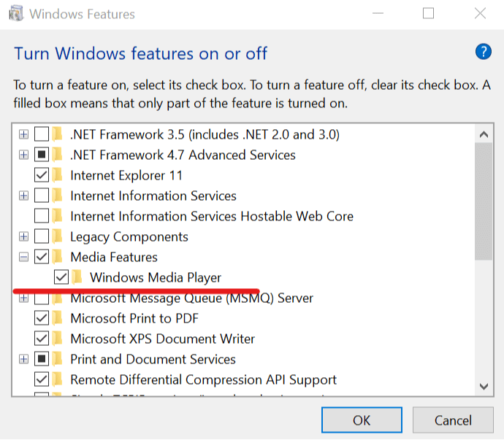Select "Microsoft Message Queue (MSMQ) Server" label
This screenshot has height=440, width=504.
(x=191, y=298)
